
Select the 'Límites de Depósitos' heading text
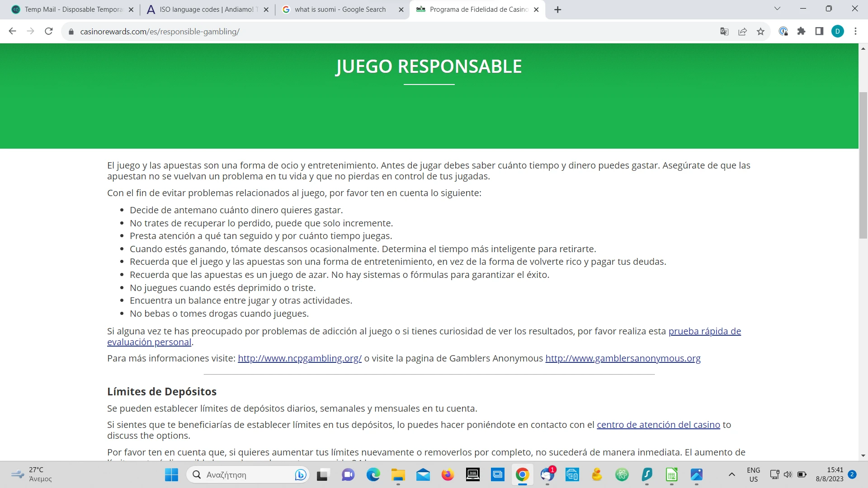click(x=162, y=392)
